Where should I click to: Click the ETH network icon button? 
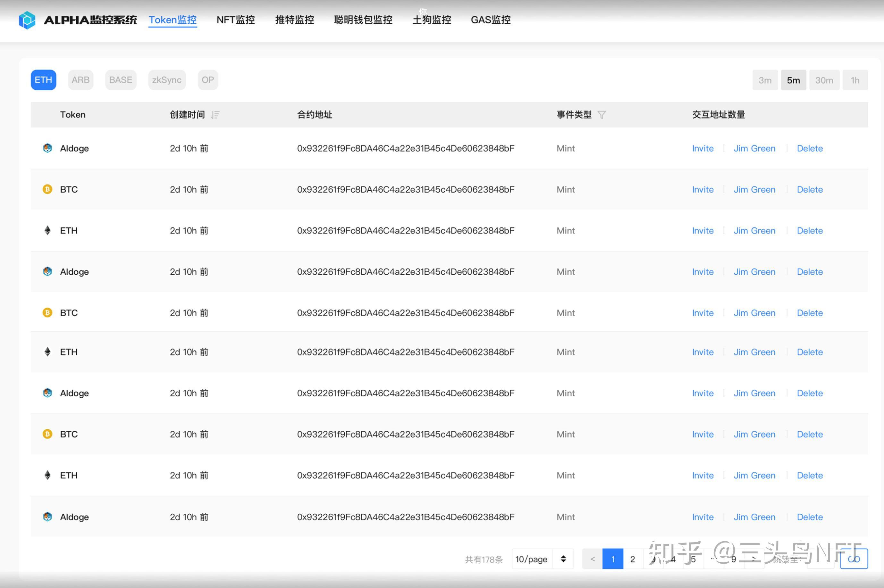tap(43, 80)
